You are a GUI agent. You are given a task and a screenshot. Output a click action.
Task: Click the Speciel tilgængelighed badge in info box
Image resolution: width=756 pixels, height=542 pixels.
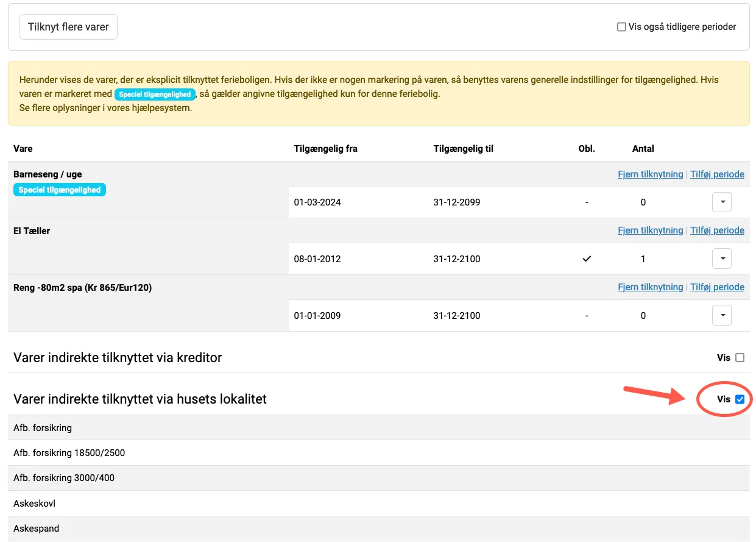(x=155, y=94)
